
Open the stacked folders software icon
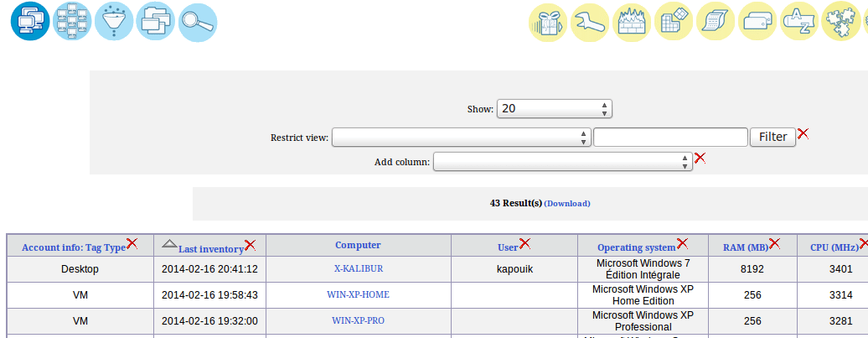[x=156, y=21]
